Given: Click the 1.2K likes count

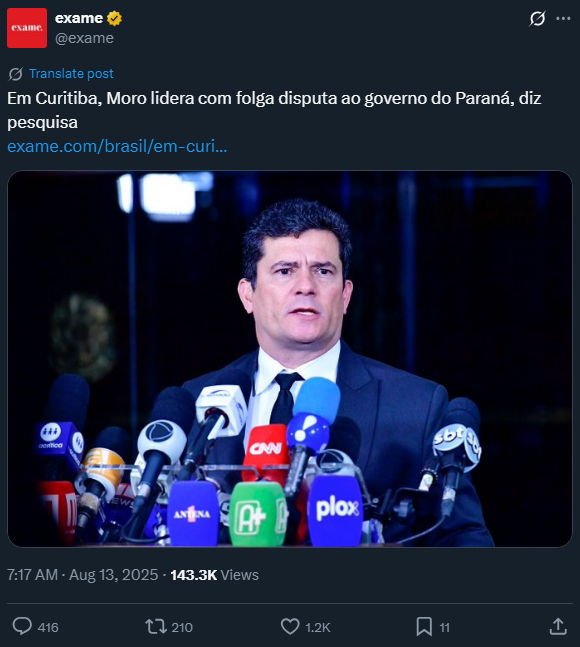Looking at the screenshot, I should coord(318,628).
